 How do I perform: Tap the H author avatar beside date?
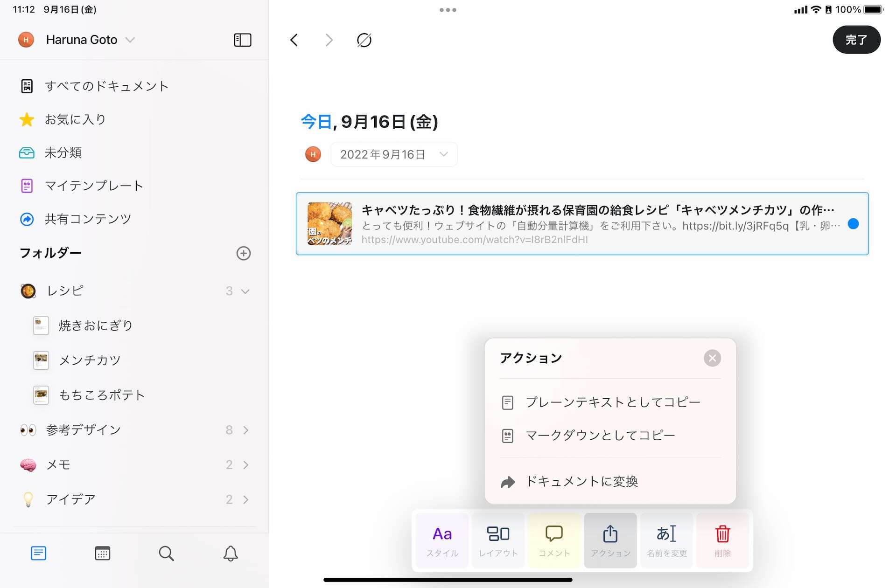point(313,154)
